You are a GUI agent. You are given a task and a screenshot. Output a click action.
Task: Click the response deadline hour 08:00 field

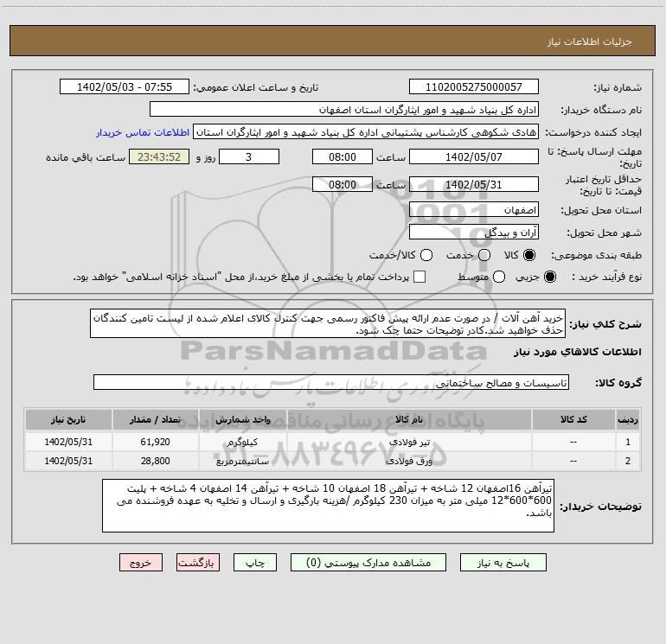pos(343,156)
